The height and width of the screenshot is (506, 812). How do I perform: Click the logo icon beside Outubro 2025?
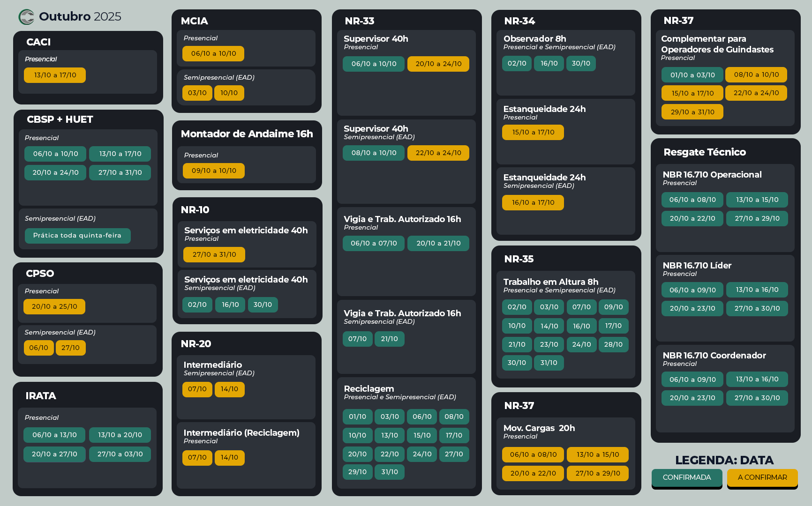coord(26,17)
